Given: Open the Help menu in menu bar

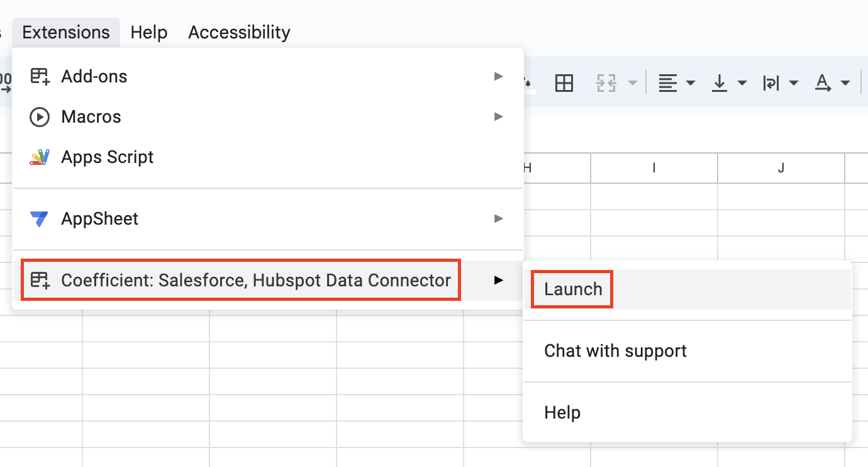Looking at the screenshot, I should (x=149, y=32).
